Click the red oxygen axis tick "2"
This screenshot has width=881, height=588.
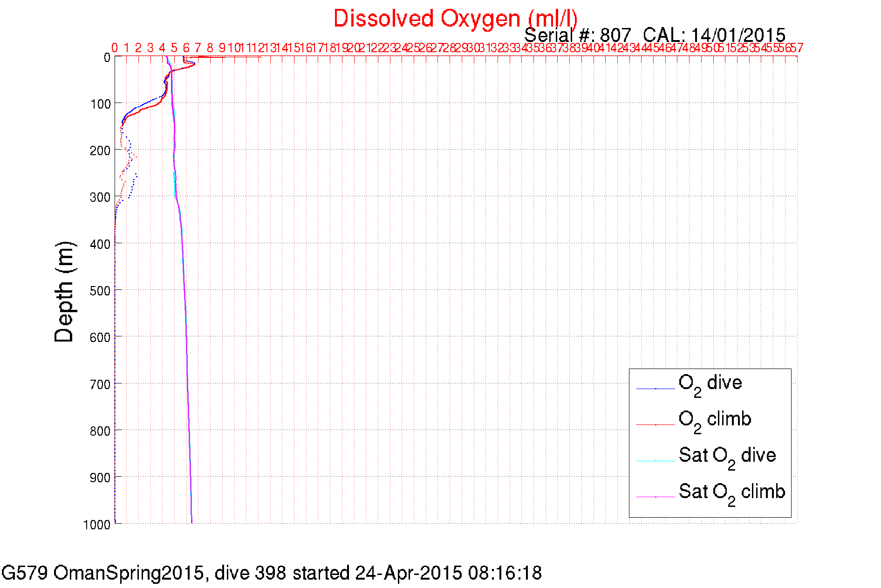pyautogui.click(x=138, y=48)
